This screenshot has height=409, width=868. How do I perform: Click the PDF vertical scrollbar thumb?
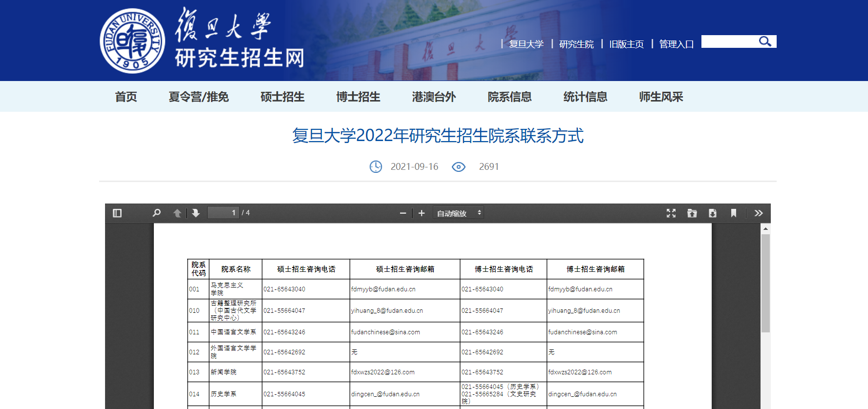765,283
